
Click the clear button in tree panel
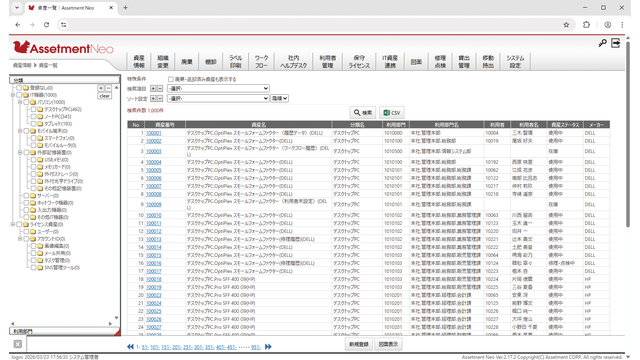pos(104,96)
